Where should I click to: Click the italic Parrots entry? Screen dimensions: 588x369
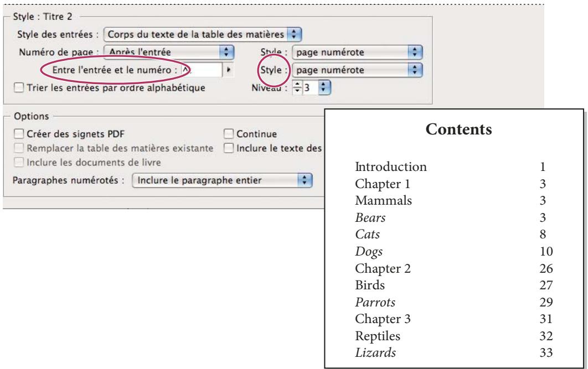(375, 302)
